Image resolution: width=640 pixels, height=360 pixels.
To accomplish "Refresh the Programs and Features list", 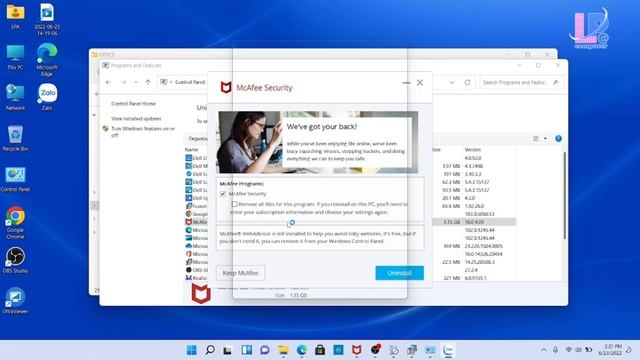I will click(x=467, y=82).
